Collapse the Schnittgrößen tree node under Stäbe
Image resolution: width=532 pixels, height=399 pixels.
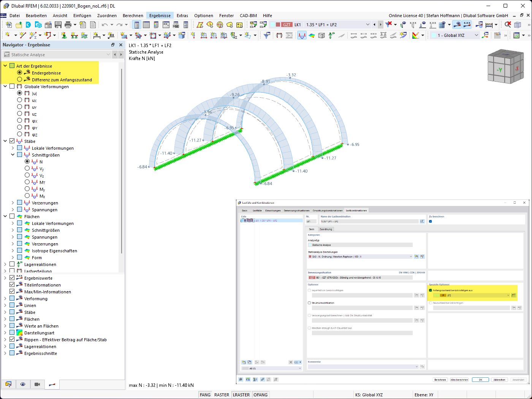click(x=13, y=155)
